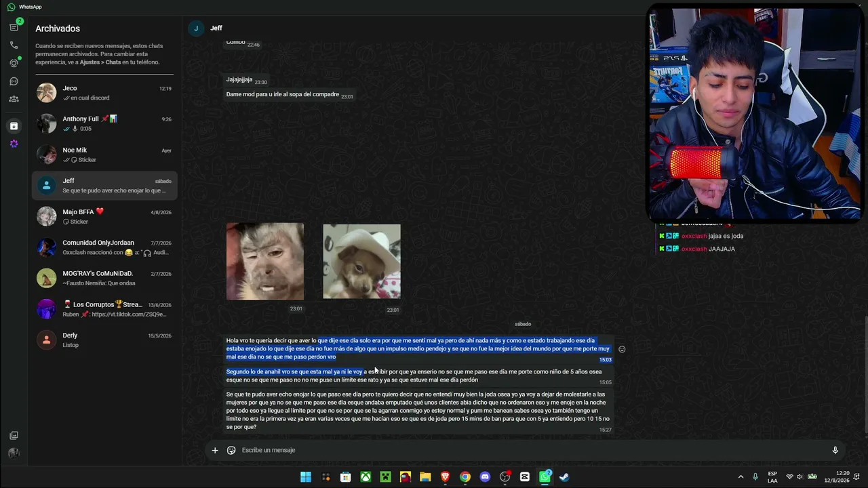Click the 'sábado' date separator in chat
868x488 pixels.
523,324
